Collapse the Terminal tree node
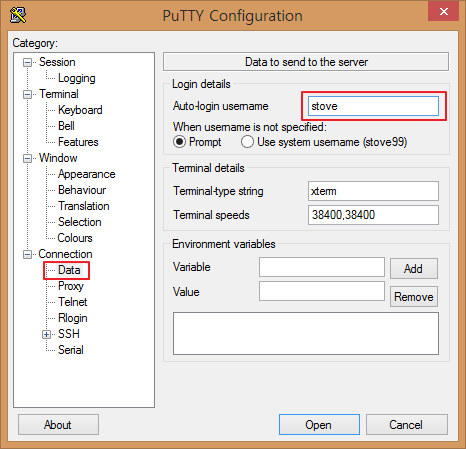This screenshot has width=466, height=449. [x=27, y=94]
